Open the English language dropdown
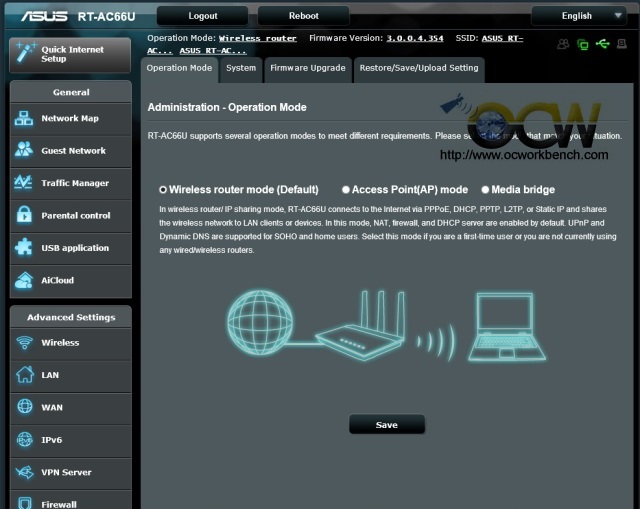This screenshot has width=640, height=509. tap(579, 16)
